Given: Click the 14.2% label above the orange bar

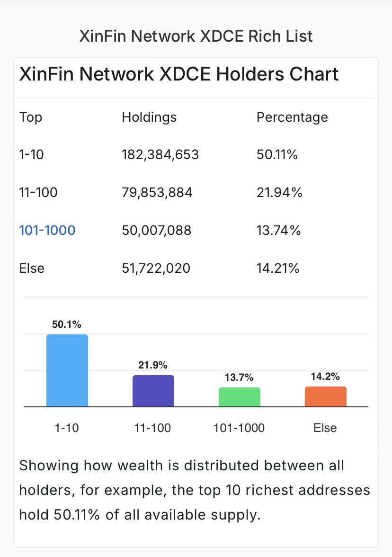Looking at the screenshot, I should (x=325, y=377).
